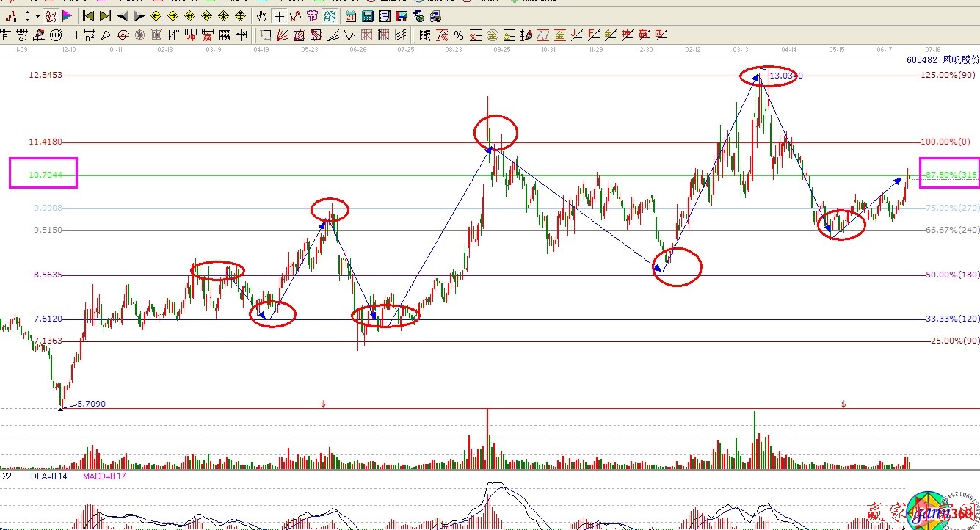
Task: Open the calendar icon showing 21
Action: [x=351, y=16]
